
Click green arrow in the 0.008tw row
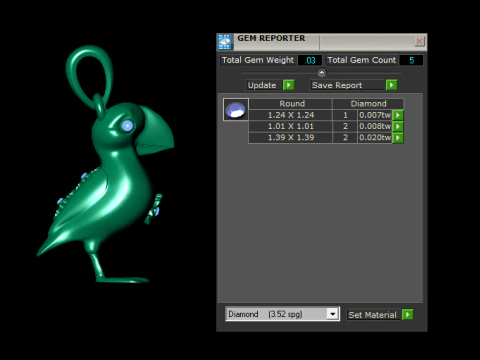(x=398, y=126)
